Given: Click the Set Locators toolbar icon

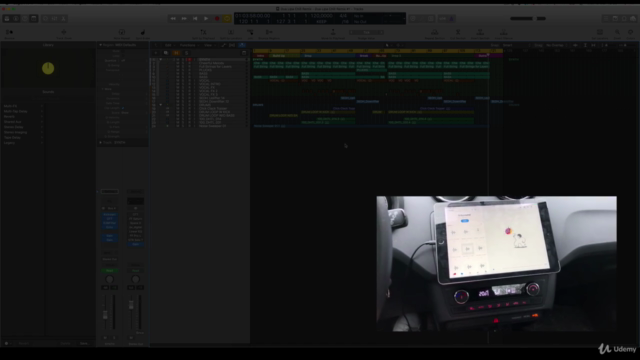Looking at the screenshot, I should (x=600, y=33).
